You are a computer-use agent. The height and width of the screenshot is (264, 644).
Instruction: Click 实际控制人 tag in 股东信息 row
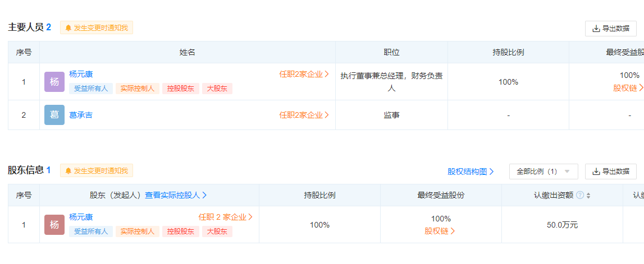(138, 231)
